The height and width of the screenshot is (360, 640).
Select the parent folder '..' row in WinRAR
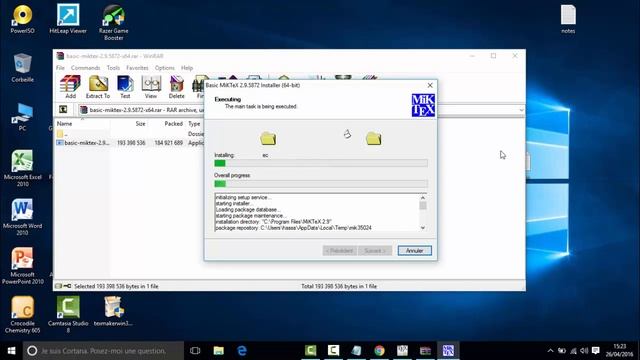point(130,134)
